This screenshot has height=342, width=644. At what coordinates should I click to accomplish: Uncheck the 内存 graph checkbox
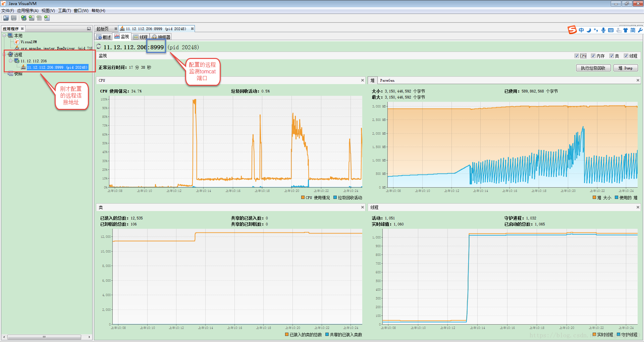(593, 56)
